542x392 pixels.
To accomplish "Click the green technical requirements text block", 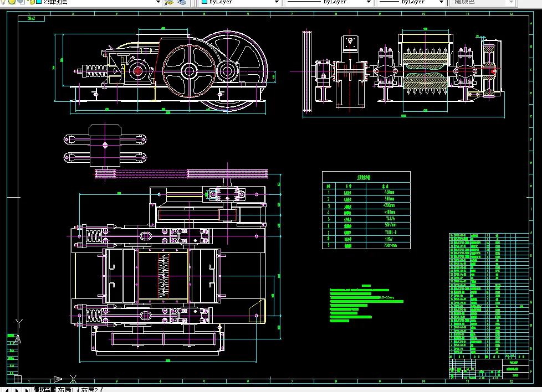I will (x=366, y=303).
